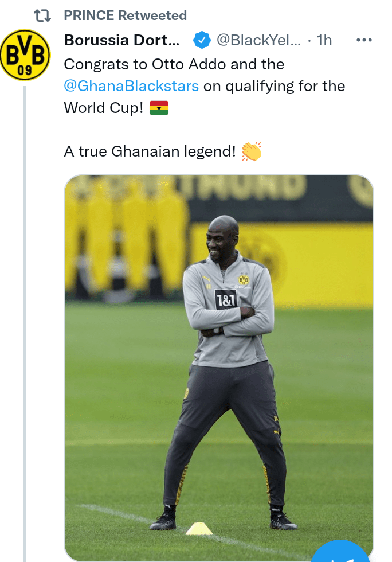
Task: Click the 1&1 sponsor logo in the photo
Action: [x=226, y=298]
